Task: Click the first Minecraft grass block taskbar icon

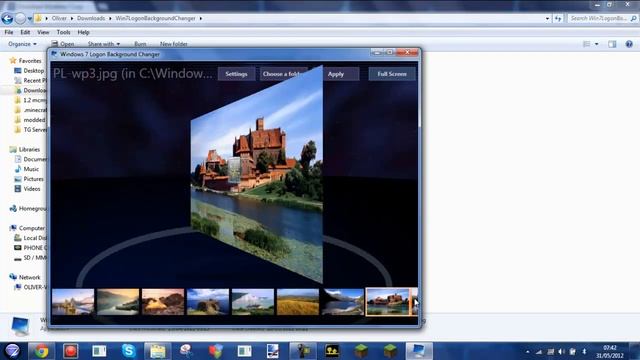Action: point(361,351)
